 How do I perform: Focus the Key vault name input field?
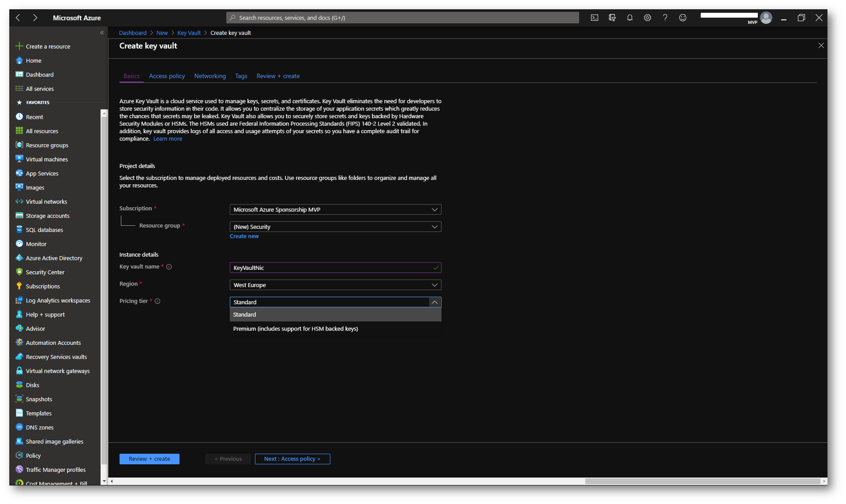coord(335,268)
